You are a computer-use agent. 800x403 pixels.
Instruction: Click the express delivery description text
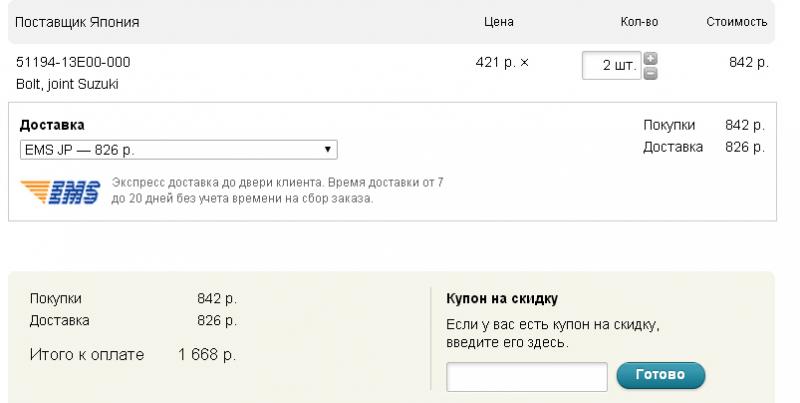click(x=278, y=190)
